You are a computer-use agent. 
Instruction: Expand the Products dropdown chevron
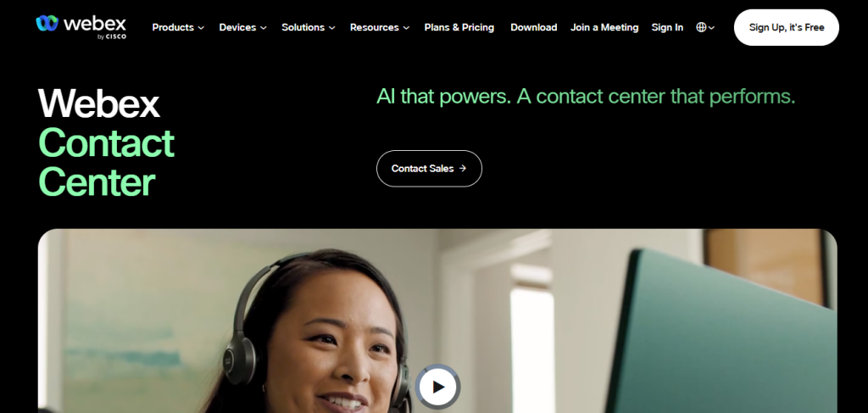201,28
